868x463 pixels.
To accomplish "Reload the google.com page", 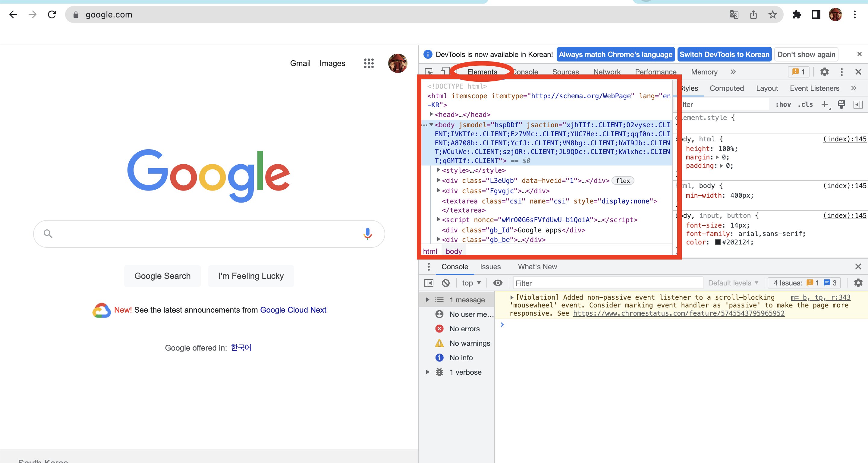I will (52, 14).
